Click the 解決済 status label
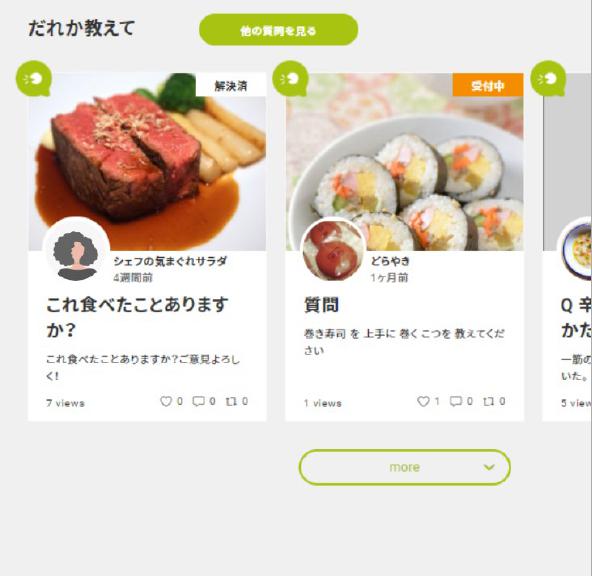This screenshot has height=576, width=592. [231, 86]
